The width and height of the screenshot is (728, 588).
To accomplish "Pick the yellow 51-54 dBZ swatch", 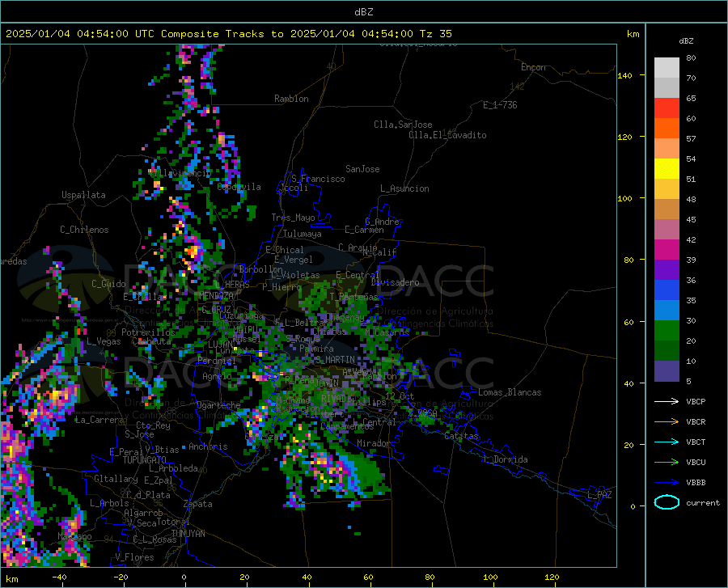I will pos(667,169).
